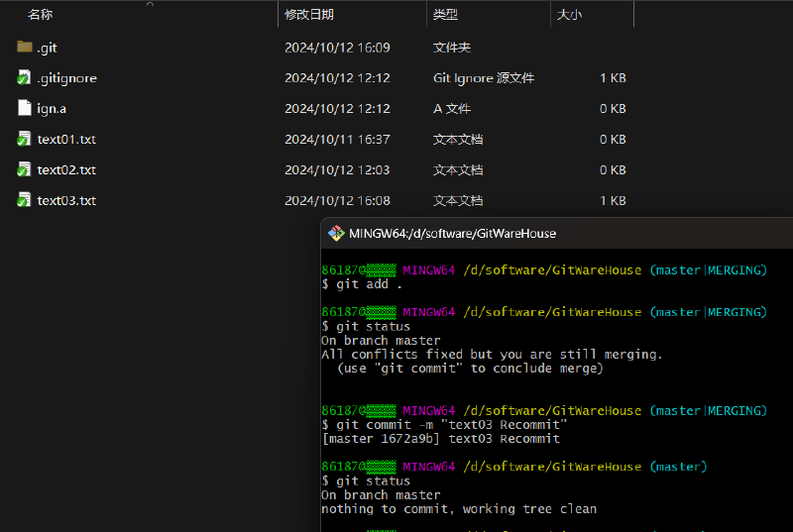Screen dimensions: 793x532
Task: Click size 1 KB of text03.txt
Action: 613,200
